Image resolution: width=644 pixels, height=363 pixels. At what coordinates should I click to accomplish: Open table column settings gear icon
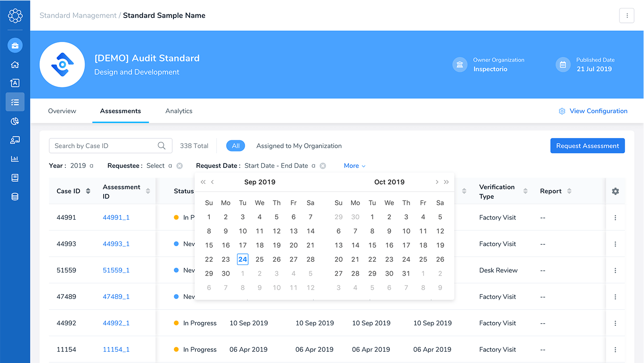pos(615,191)
